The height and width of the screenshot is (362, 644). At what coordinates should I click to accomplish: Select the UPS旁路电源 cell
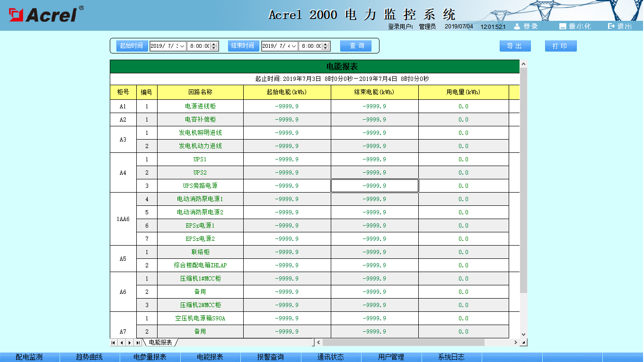[x=200, y=186]
